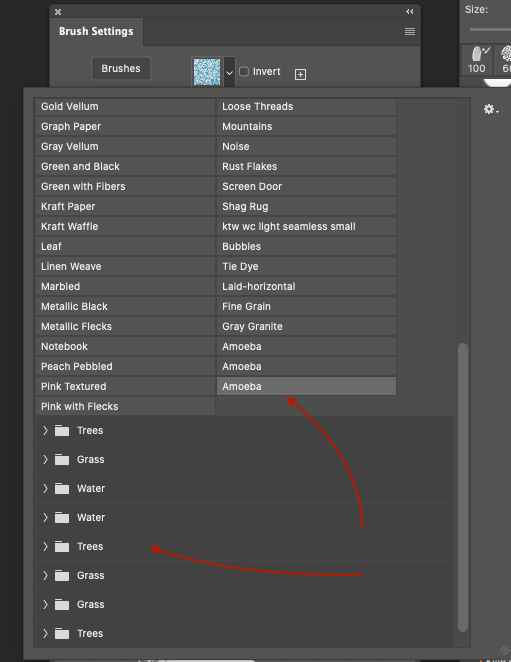Select the Bubbles pattern
Viewport: 511px width, 662px height.
click(307, 246)
